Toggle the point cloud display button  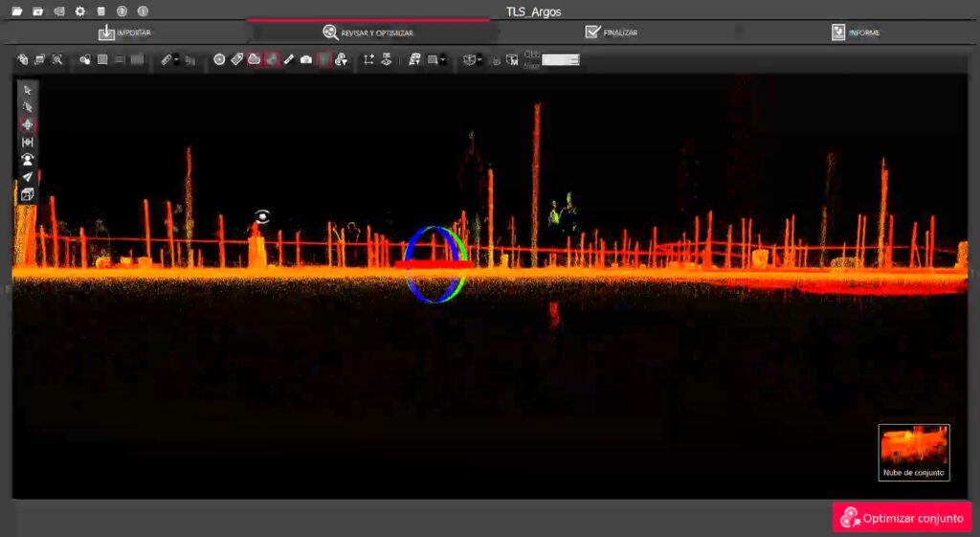pyautogui.click(x=254, y=59)
